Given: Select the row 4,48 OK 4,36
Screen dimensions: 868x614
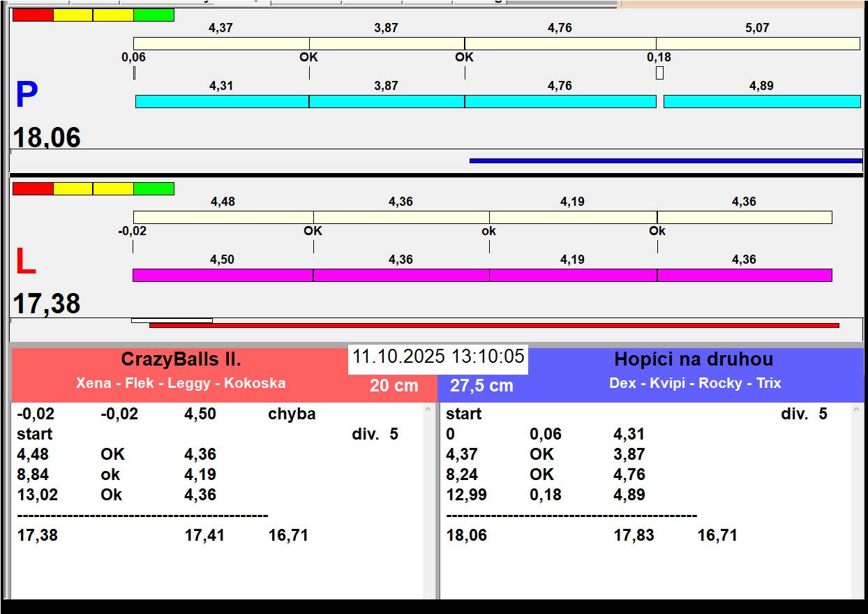Looking at the screenshot, I should click(x=216, y=454).
